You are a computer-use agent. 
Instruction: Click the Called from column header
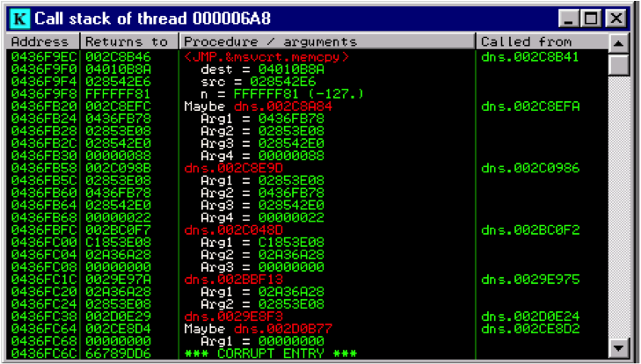[x=542, y=41]
